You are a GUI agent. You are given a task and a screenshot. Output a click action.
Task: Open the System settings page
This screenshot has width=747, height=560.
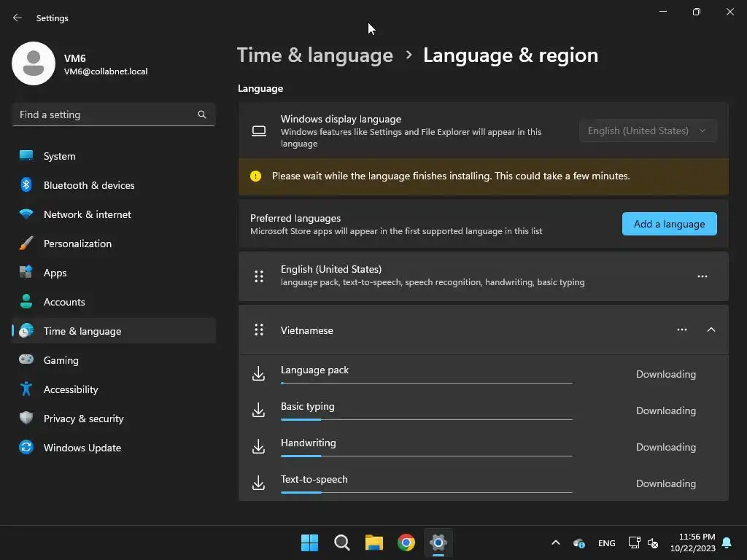tap(113, 156)
